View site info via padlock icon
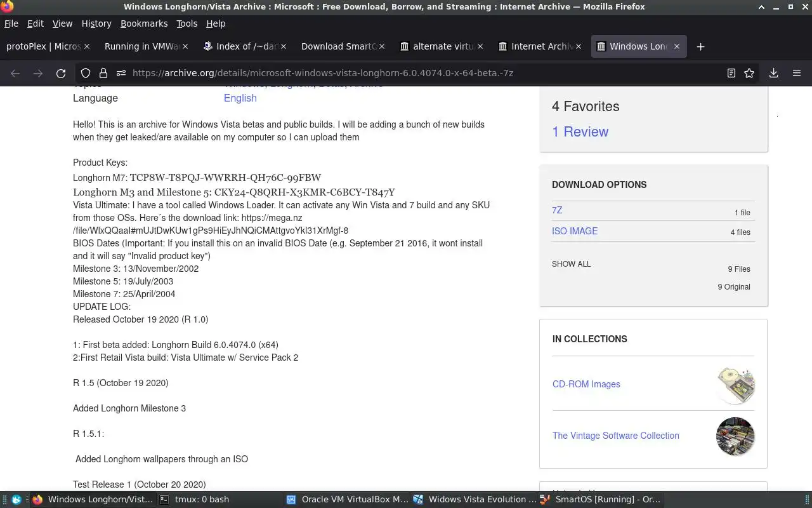This screenshot has width=812, height=508. (103, 73)
